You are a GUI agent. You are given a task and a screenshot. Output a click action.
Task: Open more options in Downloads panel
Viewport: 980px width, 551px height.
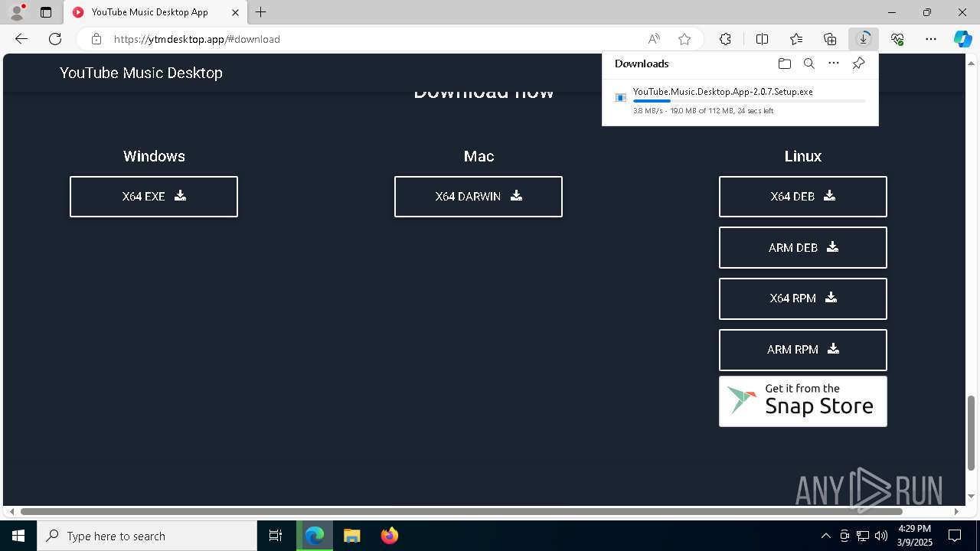click(834, 64)
